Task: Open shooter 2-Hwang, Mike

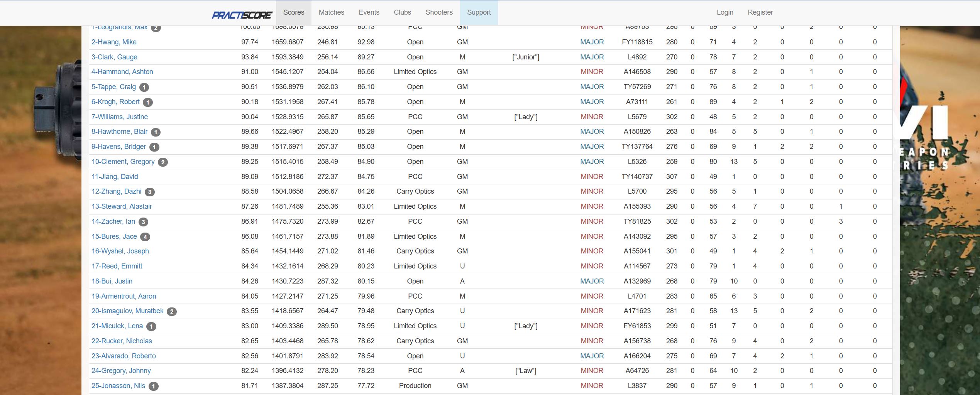Action: [x=114, y=42]
